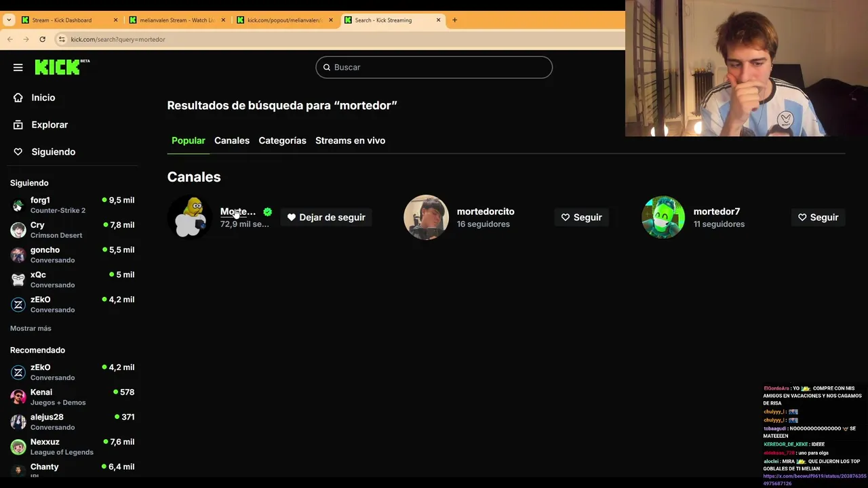Open Cry channel playing Crimson Desert
868x488 pixels.
[72, 230]
